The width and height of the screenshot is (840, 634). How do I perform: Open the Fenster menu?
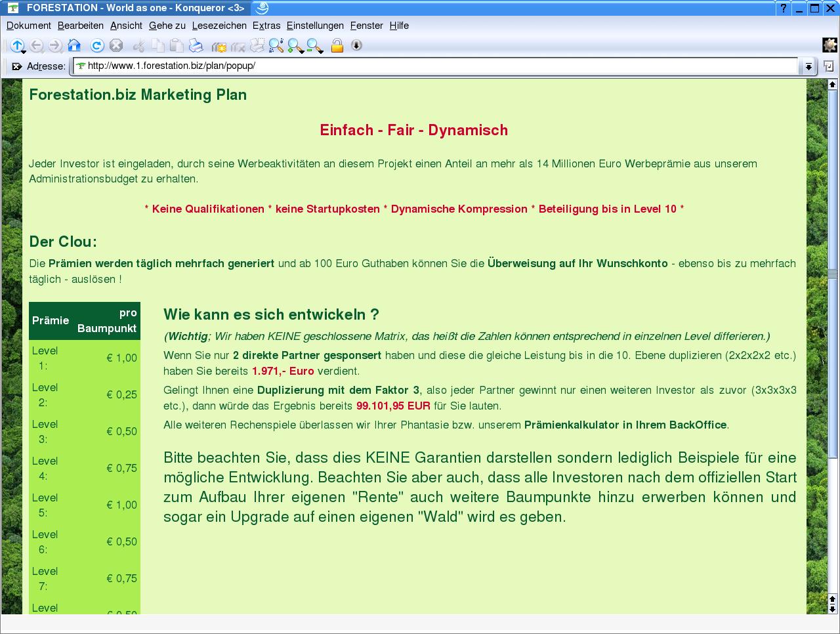[x=367, y=26]
